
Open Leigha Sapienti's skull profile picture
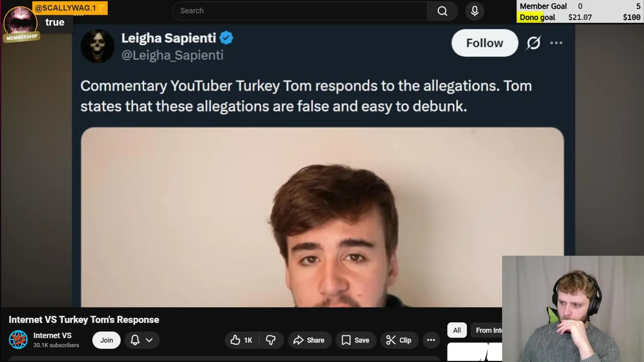click(98, 46)
